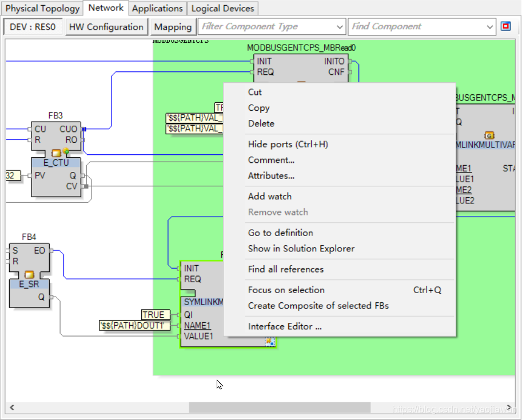Click the scroll left arrow on horizontal scrollbar

pos(11,407)
